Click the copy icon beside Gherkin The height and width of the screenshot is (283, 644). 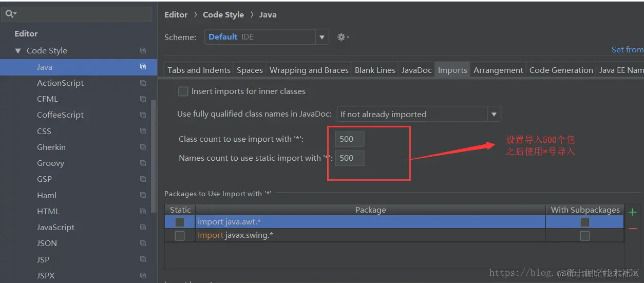[x=143, y=147]
